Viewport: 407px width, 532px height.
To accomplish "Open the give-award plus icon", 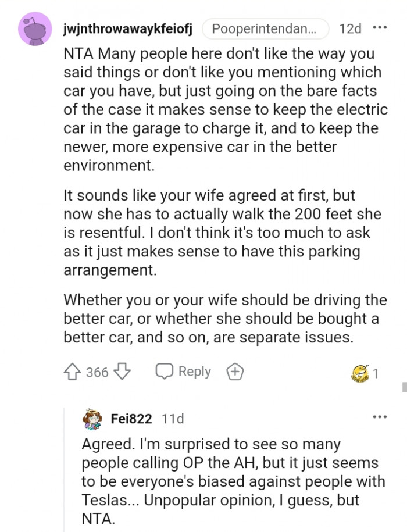I will [235, 371].
